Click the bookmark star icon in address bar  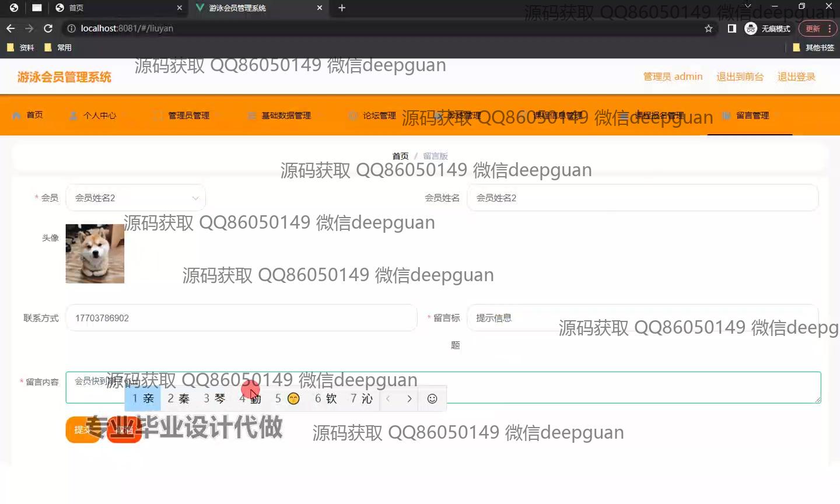(x=709, y=29)
